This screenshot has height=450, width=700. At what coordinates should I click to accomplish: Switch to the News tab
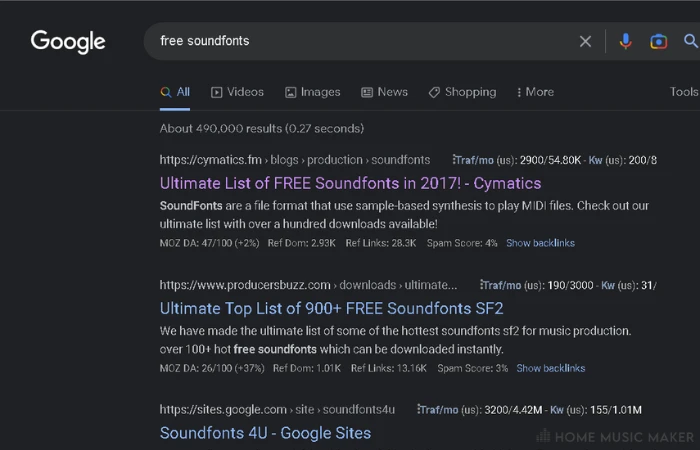[384, 92]
